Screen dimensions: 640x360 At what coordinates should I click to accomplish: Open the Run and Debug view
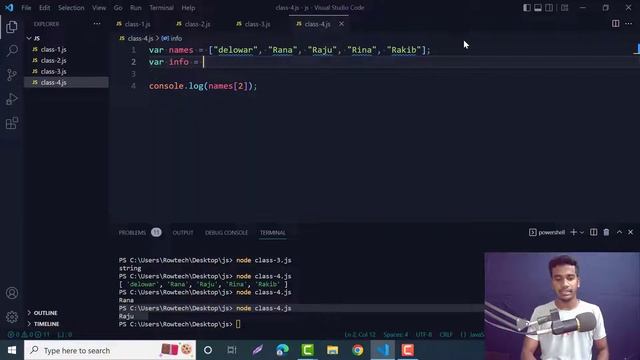(12, 99)
